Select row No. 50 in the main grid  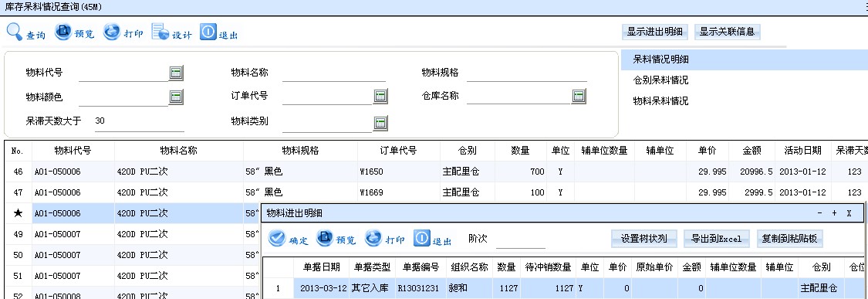(133, 255)
